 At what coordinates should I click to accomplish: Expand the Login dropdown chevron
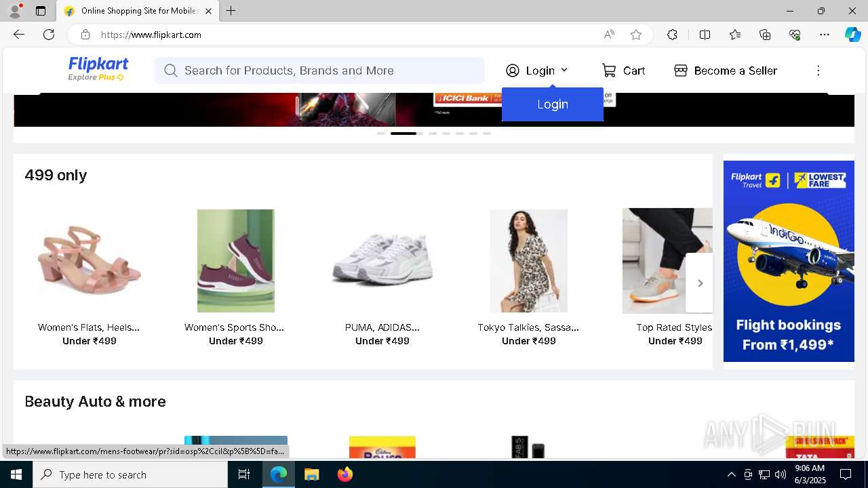[564, 70]
